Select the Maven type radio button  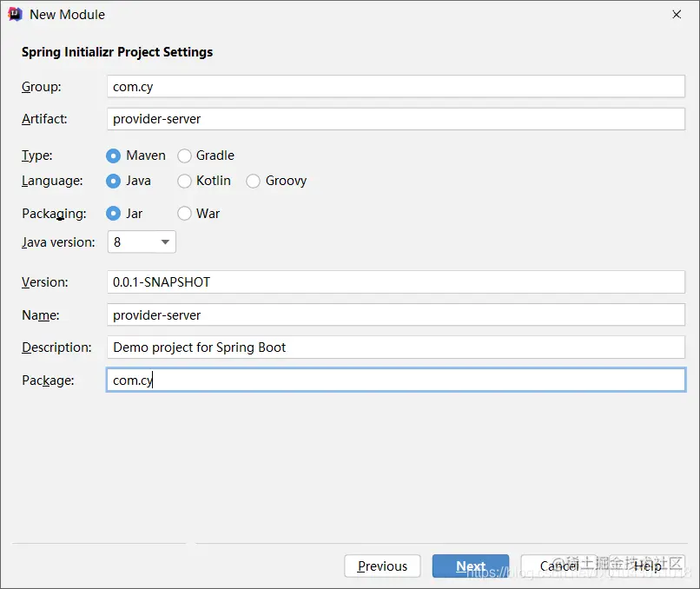point(113,156)
